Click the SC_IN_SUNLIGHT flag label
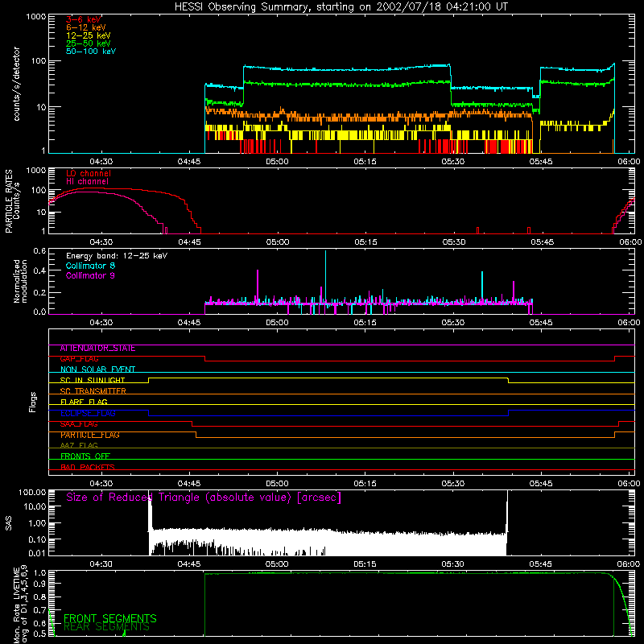This screenshot has width=644, height=644. pyautogui.click(x=93, y=380)
